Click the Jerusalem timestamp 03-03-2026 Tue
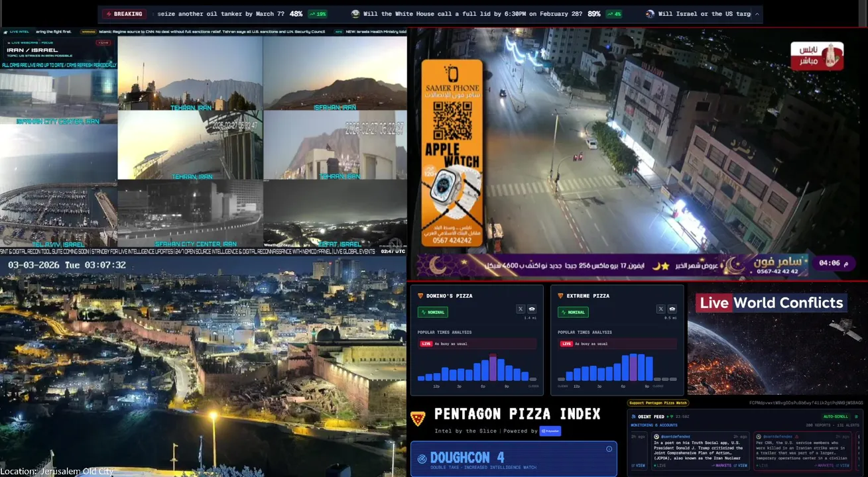 pos(67,264)
